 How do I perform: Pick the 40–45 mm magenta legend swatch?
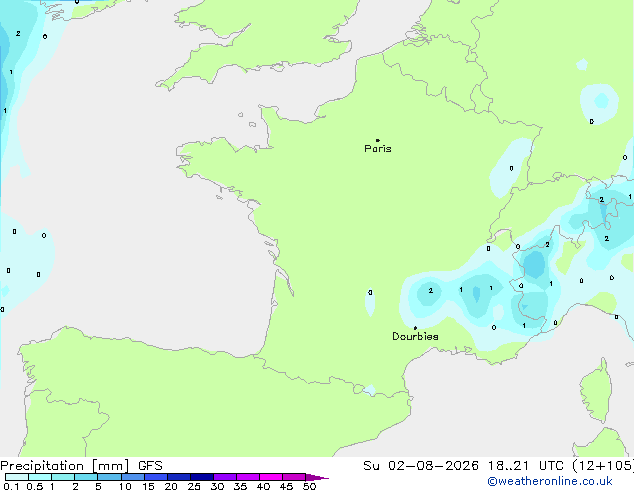pos(271,477)
